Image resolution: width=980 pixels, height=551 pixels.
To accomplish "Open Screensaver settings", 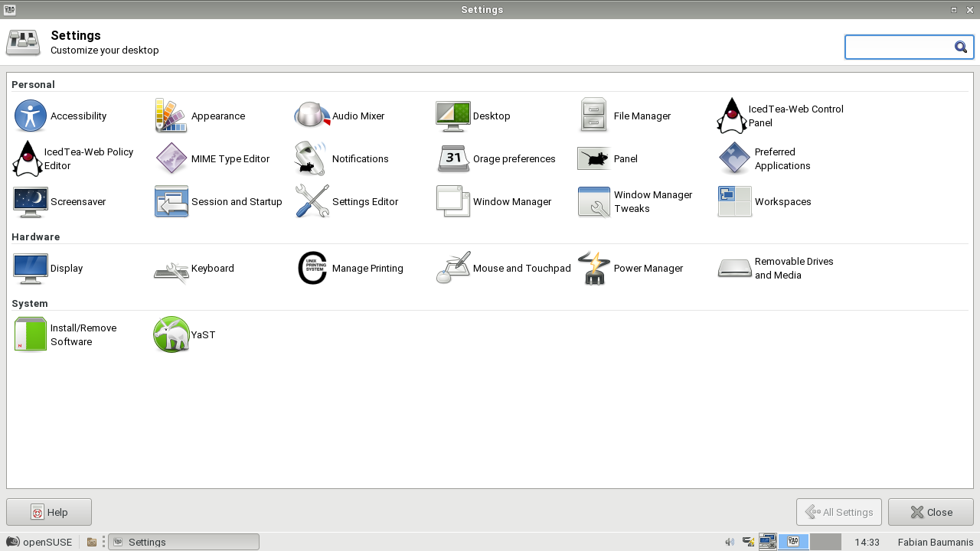I will [31, 202].
